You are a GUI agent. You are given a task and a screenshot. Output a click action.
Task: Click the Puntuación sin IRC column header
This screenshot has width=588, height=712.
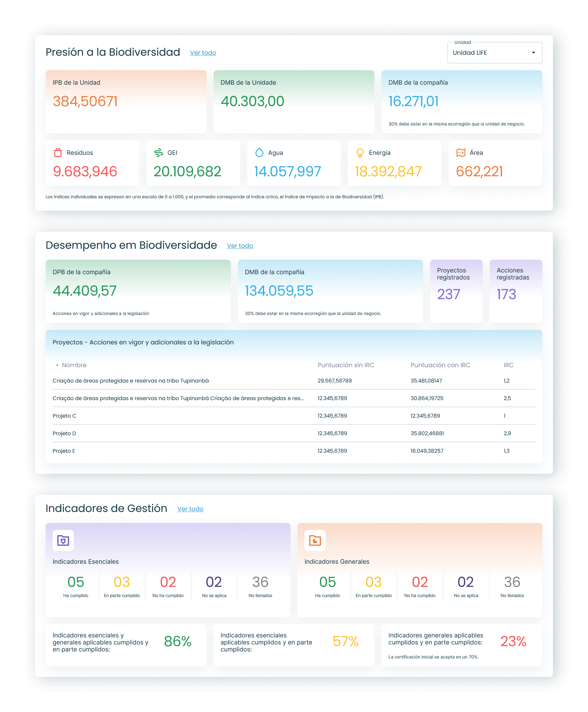click(346, 365)
